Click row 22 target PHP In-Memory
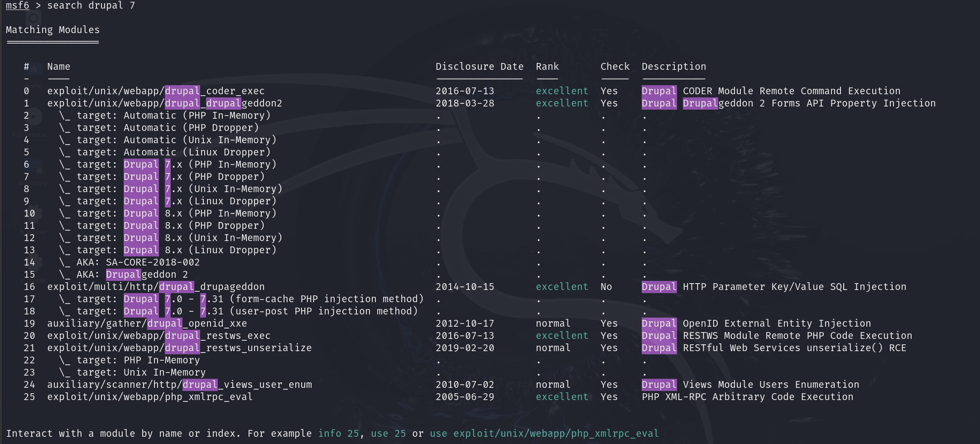 130,360
